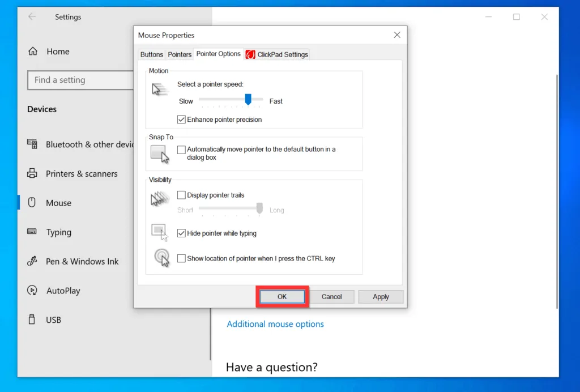Switch to the Pointers tab
Viewport: 580px width, 392px height.
(x=180, y=54)
